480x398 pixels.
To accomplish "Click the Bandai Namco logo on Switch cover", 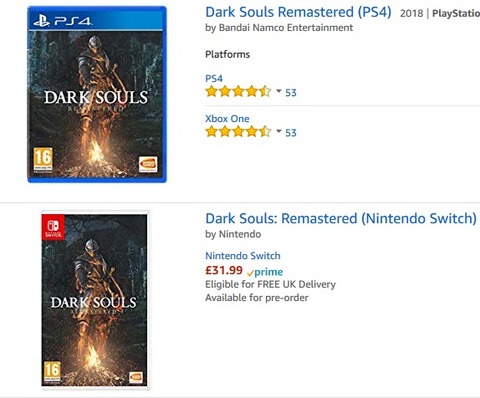I will [x=136, y=378].
